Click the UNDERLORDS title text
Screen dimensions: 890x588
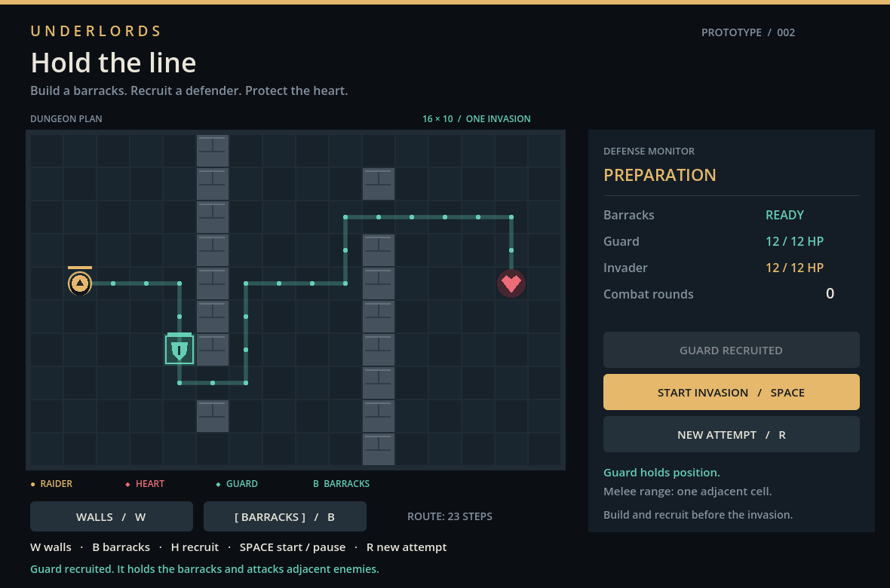tap(96, 31)
